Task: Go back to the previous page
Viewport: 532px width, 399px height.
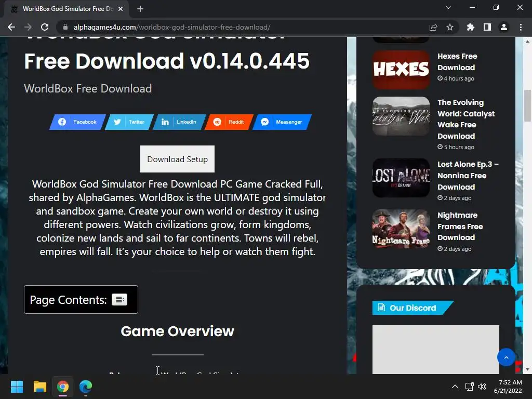Action: (11, 27)
